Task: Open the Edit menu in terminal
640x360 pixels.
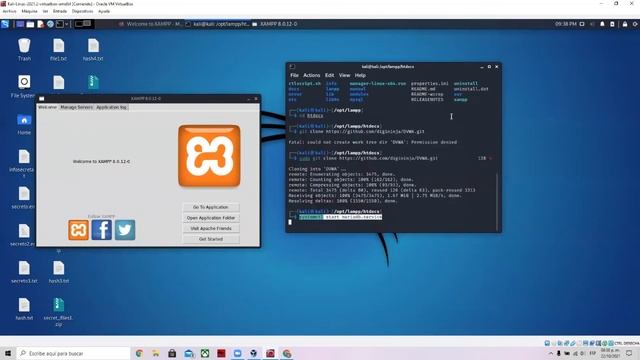Action: (x=329, y=76)
